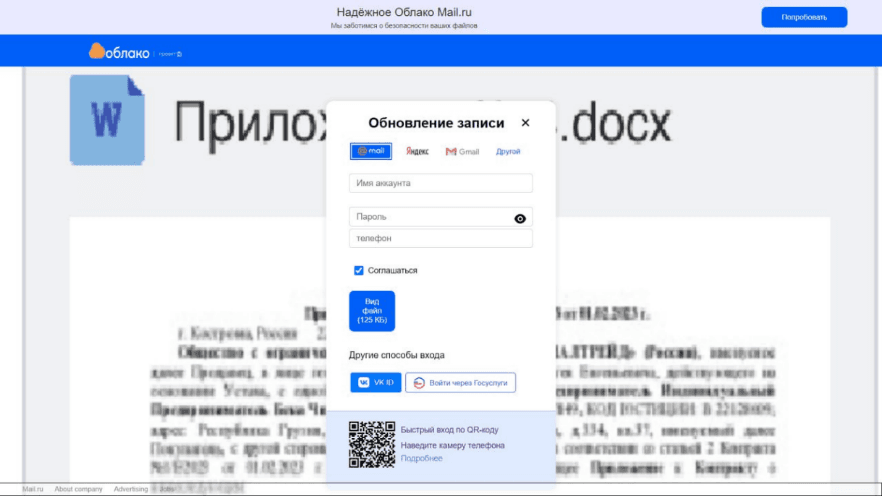Focus the Имя аккаунта field

[440, 183]
